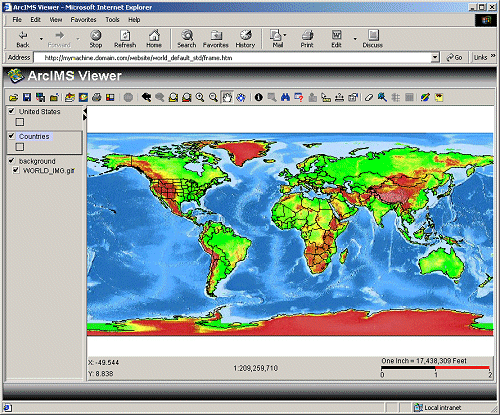Image resolution: width=500 pixels, height=415 pixels.
Task: Click the scale bar legend
Action: pyautogui.click(x=436, y=368)
